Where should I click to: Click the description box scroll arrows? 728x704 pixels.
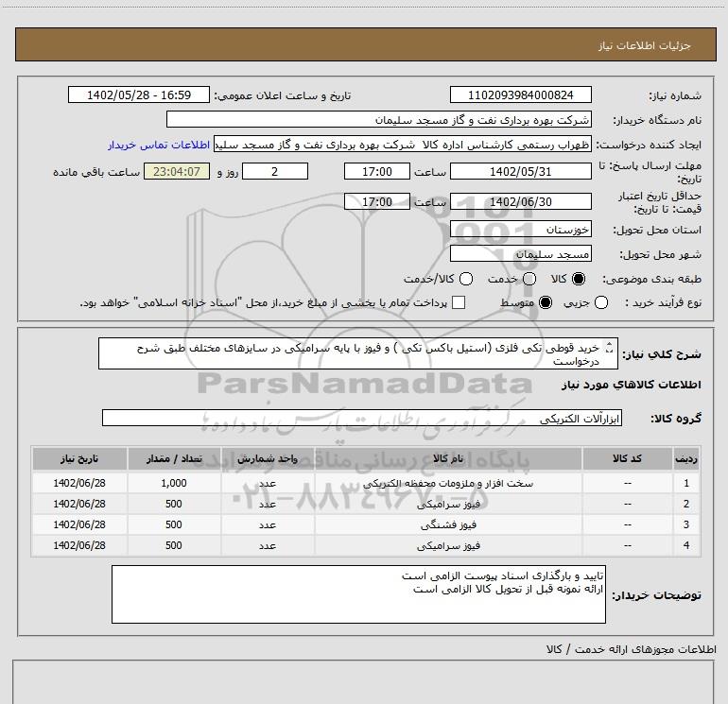pos(610,347)
